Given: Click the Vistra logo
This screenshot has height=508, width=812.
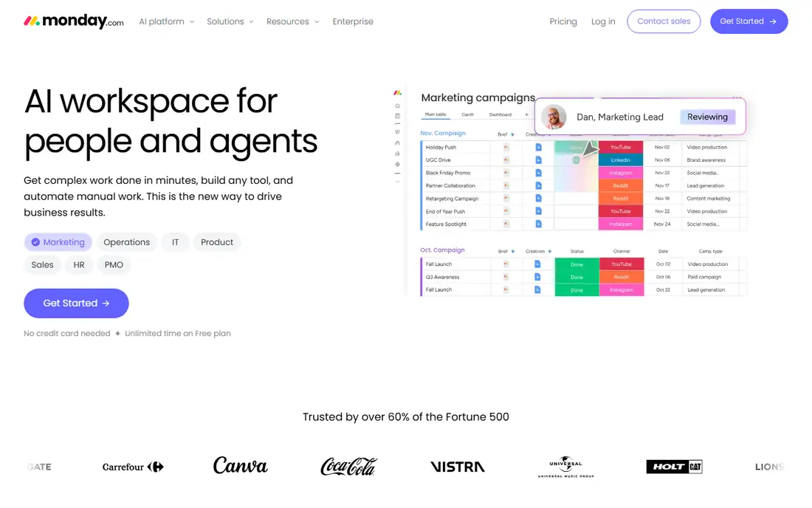Looking at the screenshot, I should click(x=457, y=467).
